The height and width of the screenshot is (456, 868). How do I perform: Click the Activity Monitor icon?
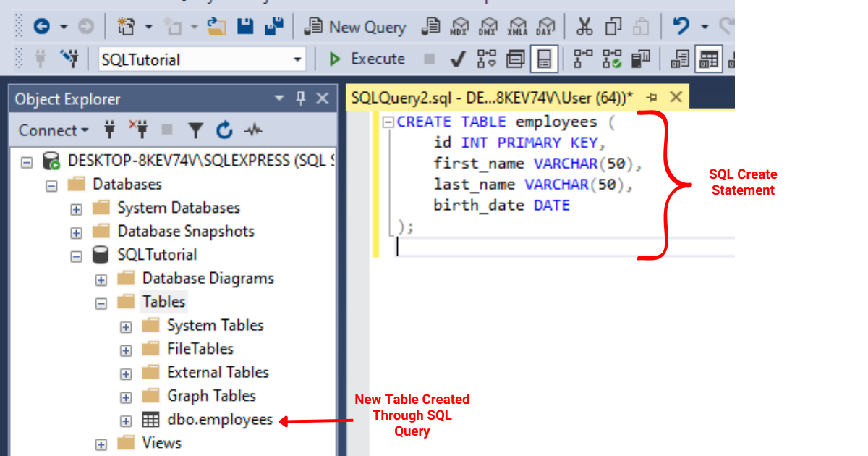point(252,130)
